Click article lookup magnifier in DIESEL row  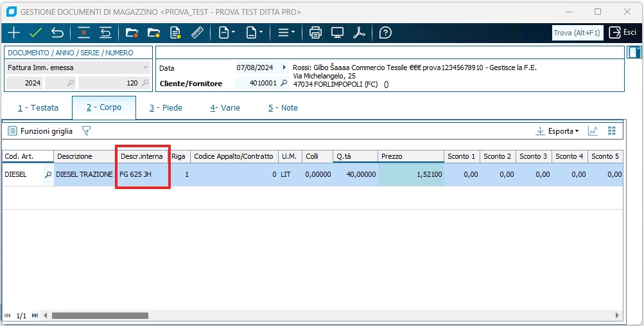(48, 175)
